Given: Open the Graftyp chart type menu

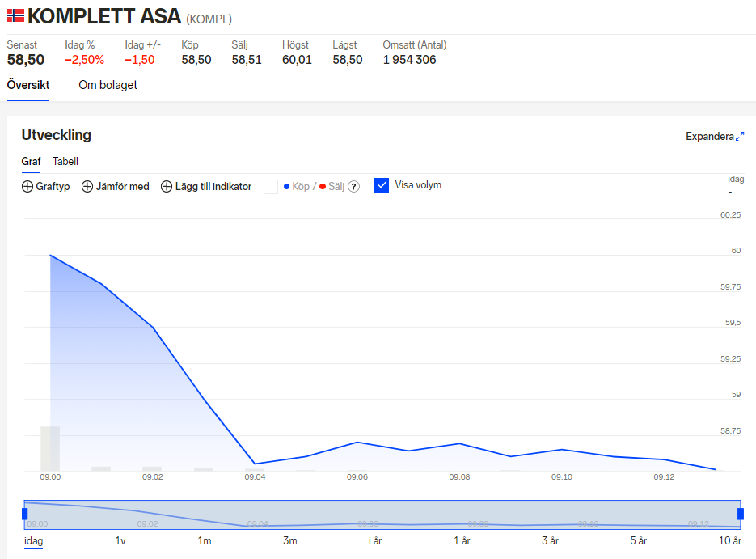Looking at the screenshot, I should (x=53, y=187).
